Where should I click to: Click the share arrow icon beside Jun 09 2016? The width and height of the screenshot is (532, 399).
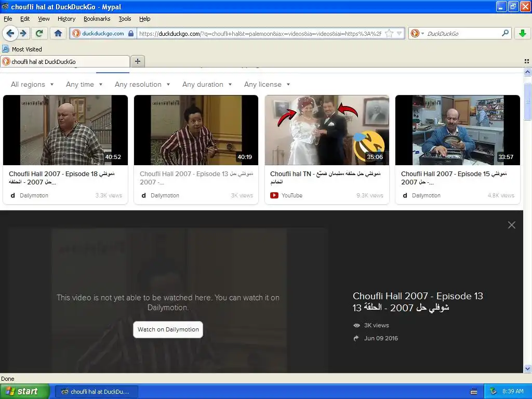pyautogui.click(x=356, y=338)
